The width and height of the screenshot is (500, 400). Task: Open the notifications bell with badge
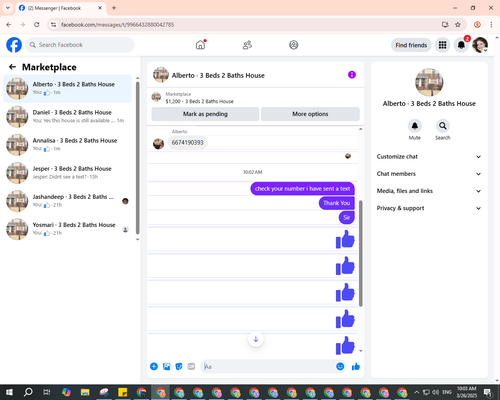461,45
